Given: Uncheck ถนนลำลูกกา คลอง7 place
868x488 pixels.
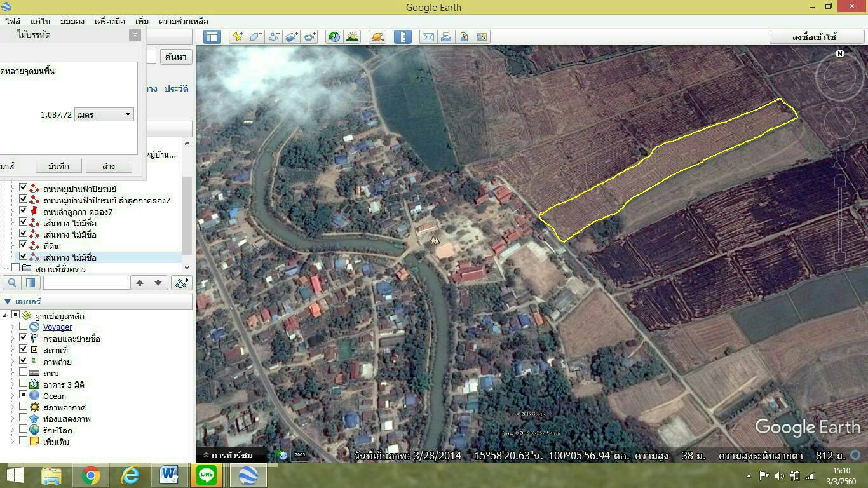Looking at the screenshot, I should click(24, 211).
